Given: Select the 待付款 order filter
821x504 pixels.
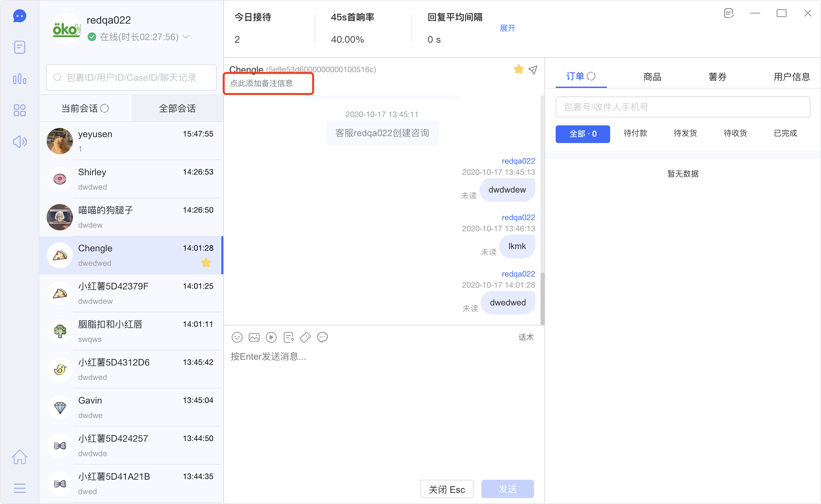Looking at the screenshot, I should (635, 133).
